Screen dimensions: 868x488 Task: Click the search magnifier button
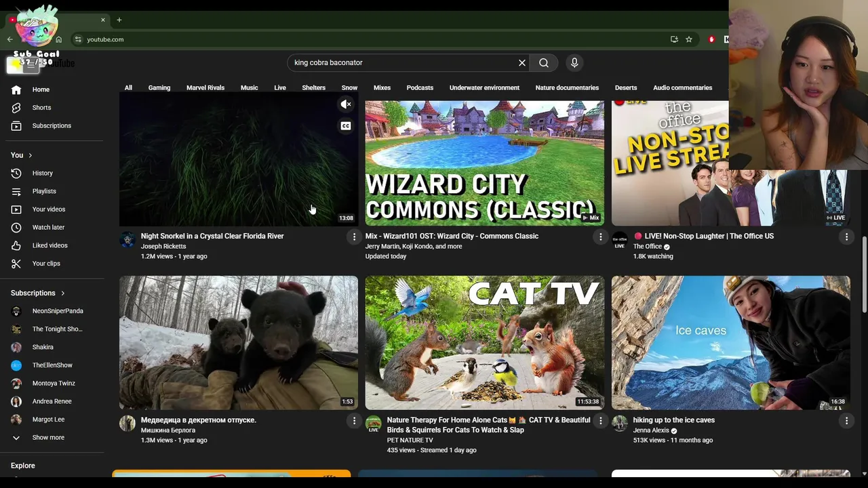(544, 62)
